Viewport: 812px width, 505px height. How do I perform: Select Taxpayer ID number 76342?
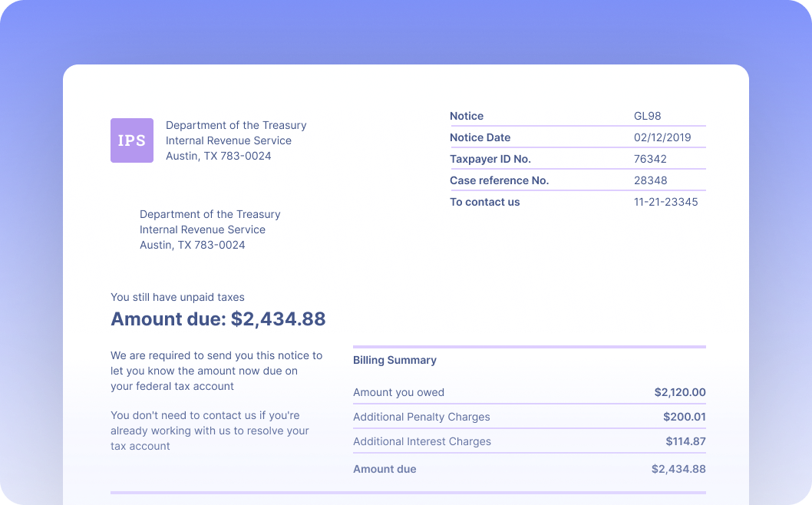[x=650, y=159]
